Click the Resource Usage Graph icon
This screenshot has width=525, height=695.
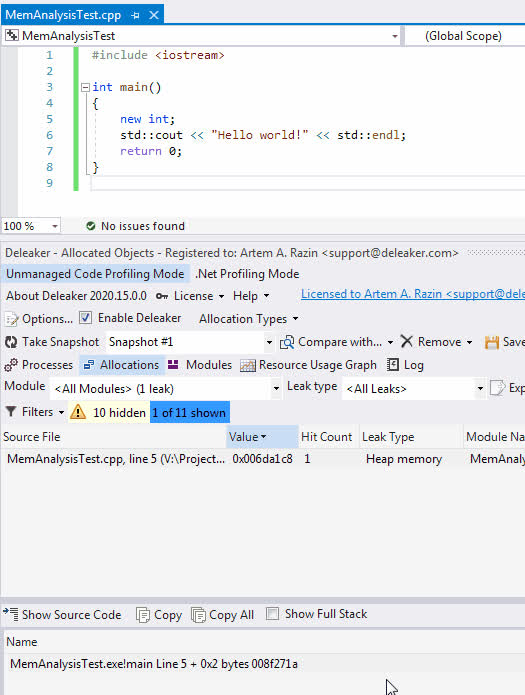pos(248,365)
